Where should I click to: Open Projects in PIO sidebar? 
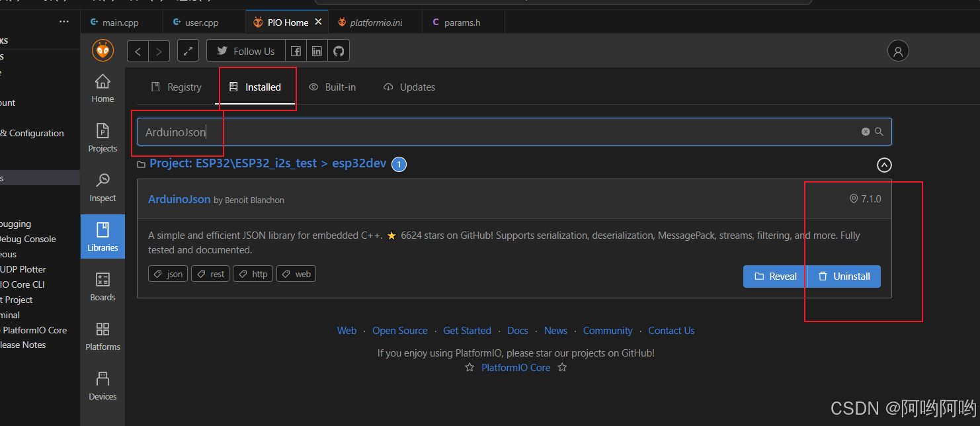click(x=102, y=138)
